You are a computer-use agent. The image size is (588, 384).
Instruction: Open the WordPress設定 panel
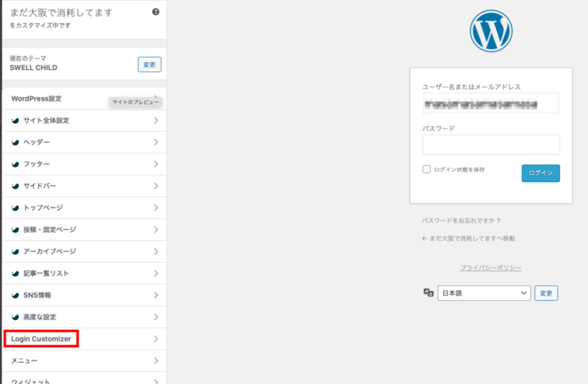tap(85, 99)
